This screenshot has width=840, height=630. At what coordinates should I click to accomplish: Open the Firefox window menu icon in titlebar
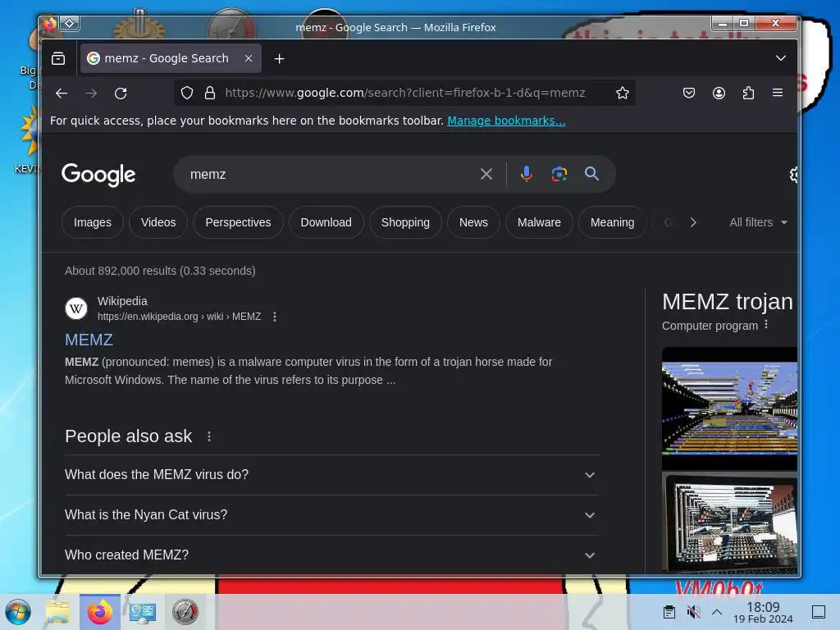tap(50, 24)
